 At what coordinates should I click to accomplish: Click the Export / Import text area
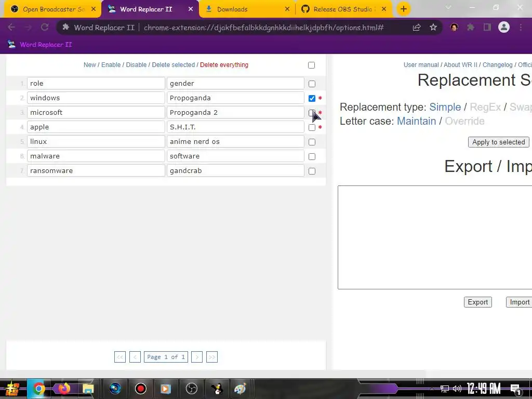coord(435,237)
